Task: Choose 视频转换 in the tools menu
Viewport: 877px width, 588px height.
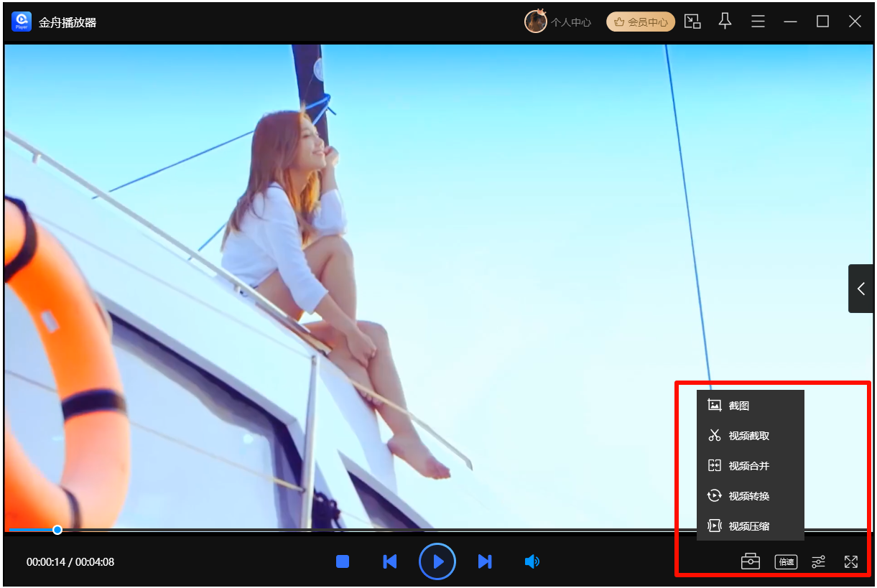Action: coord(748,496)
